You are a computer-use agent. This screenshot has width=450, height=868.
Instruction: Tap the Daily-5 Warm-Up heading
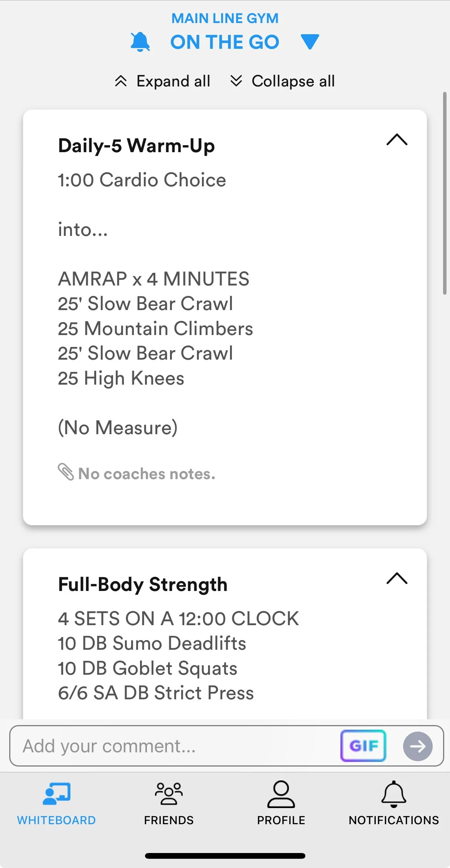(136, 146)
